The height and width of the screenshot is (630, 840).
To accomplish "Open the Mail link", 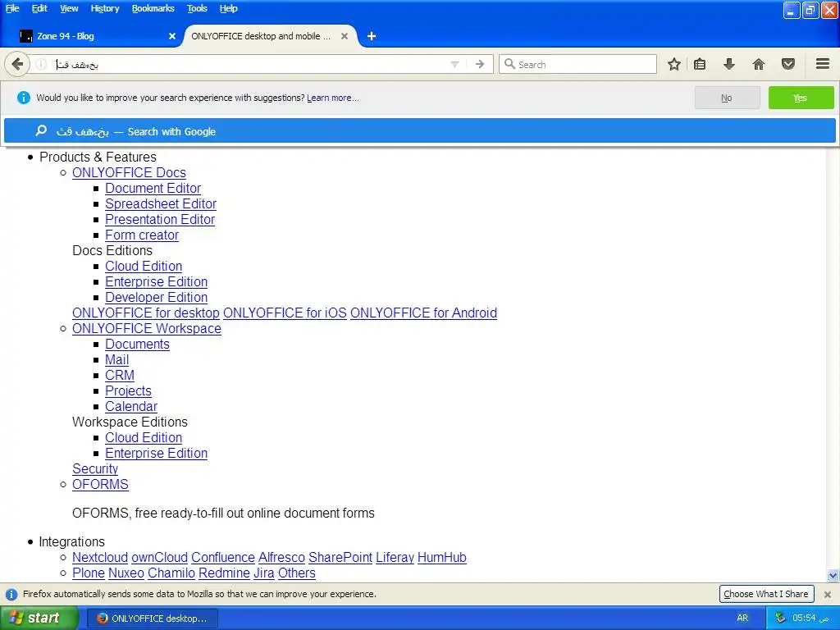I will coord(116,359).
